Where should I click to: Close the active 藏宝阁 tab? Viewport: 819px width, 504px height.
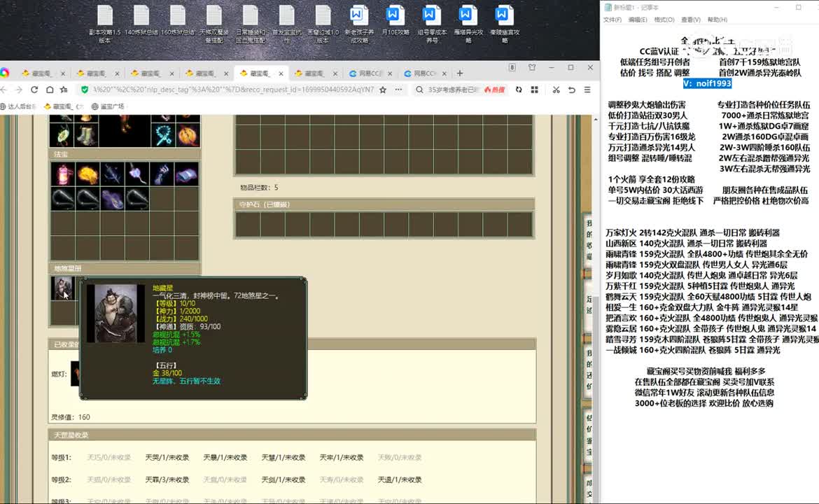(x=281, y=73)
